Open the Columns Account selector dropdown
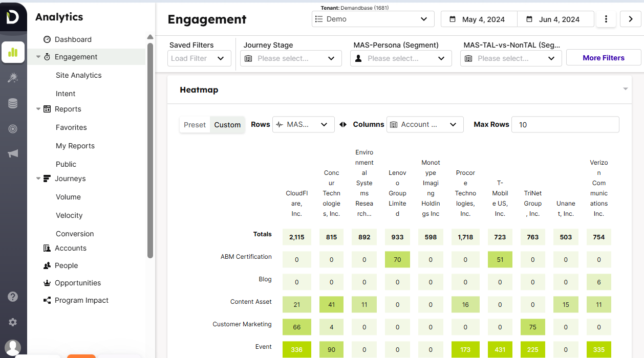The image size is (644, 358). [425, 124]
